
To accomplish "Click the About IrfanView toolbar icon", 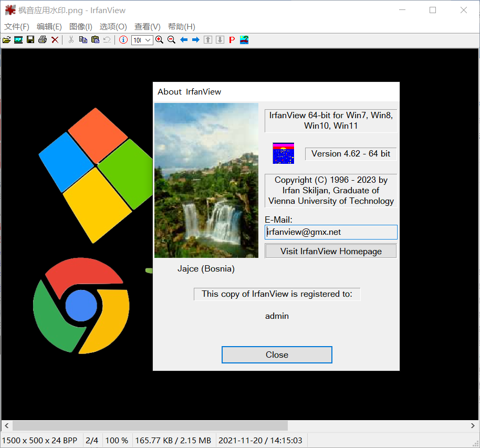I will click(244, 40).
